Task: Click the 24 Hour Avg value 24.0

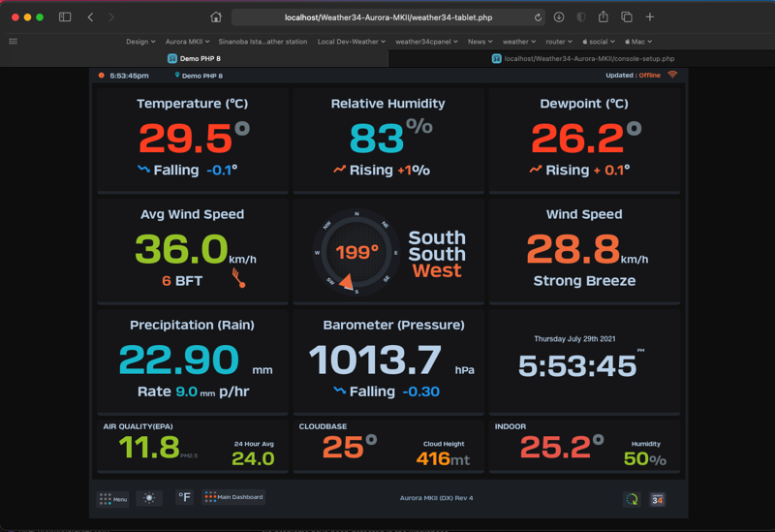Action: (253, 458)
